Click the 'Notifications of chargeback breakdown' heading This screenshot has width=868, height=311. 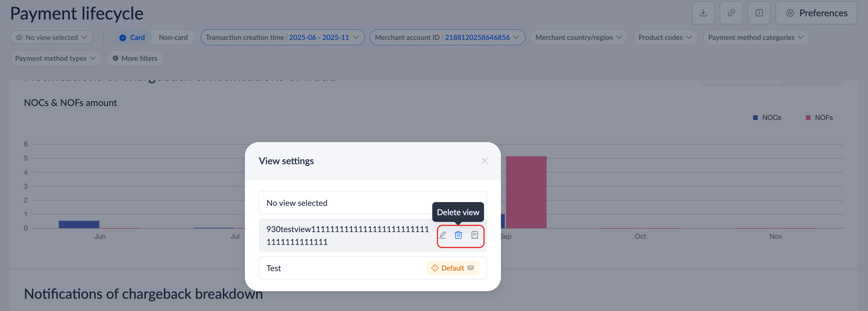[143, 294]
